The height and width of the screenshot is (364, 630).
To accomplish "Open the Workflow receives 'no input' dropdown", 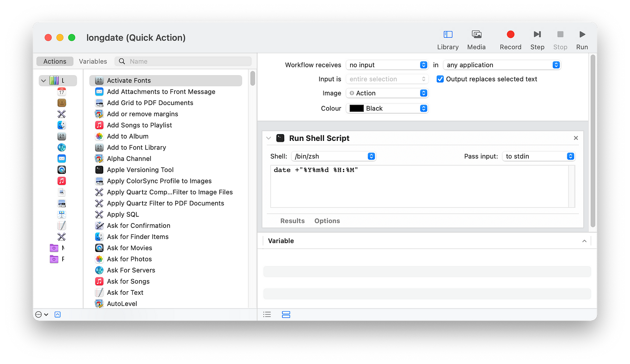I will click(387, 65).
